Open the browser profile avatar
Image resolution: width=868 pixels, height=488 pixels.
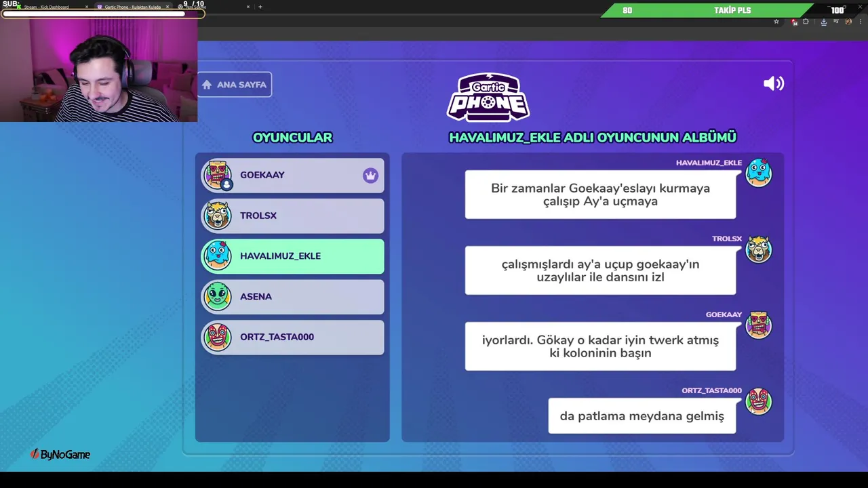(848, 22)
